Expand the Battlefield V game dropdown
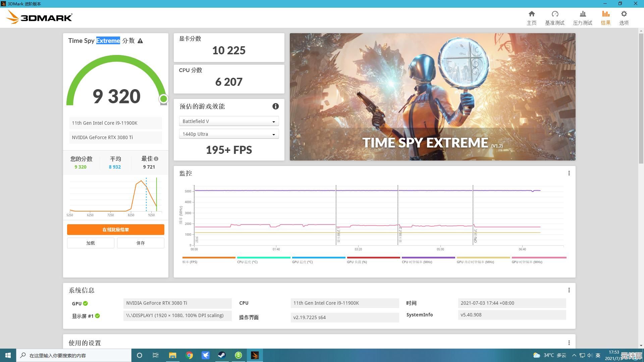 tap(229, 121)
